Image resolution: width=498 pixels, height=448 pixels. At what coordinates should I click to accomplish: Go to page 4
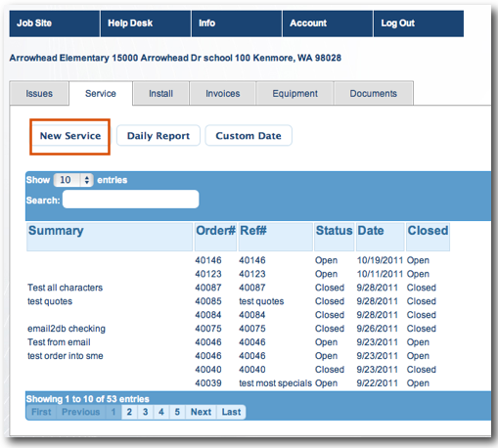coord(161,412)
